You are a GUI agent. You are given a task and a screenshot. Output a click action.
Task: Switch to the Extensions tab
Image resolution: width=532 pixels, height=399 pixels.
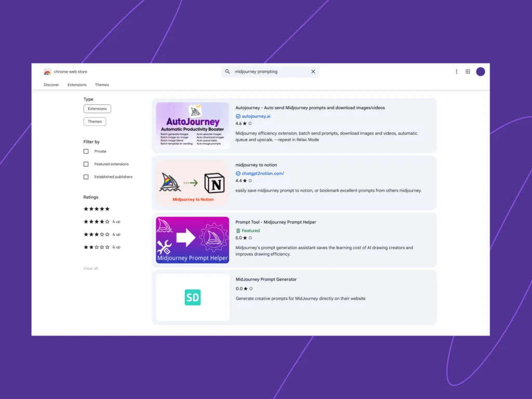[77, 85]
